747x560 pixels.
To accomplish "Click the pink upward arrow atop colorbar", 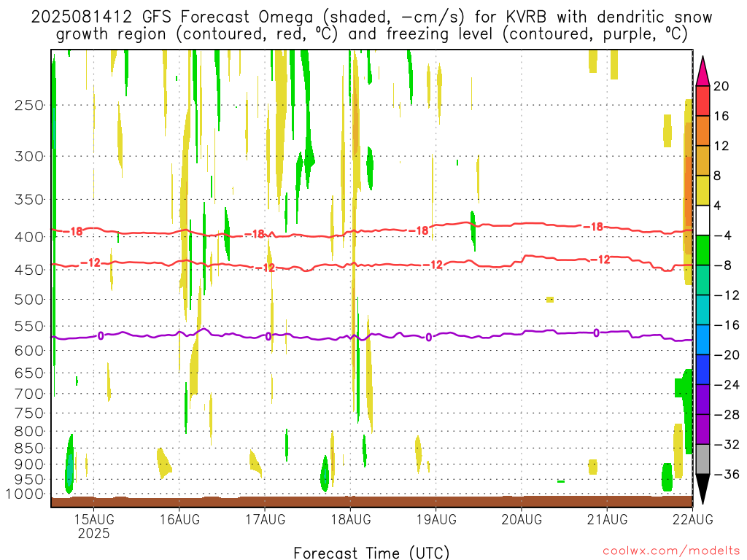I will tap(703, 71).
